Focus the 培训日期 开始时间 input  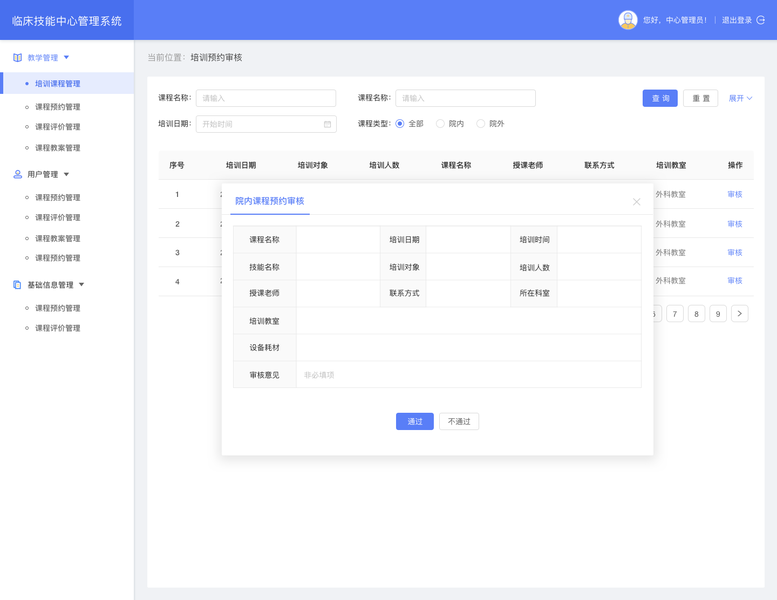(266, 124)
